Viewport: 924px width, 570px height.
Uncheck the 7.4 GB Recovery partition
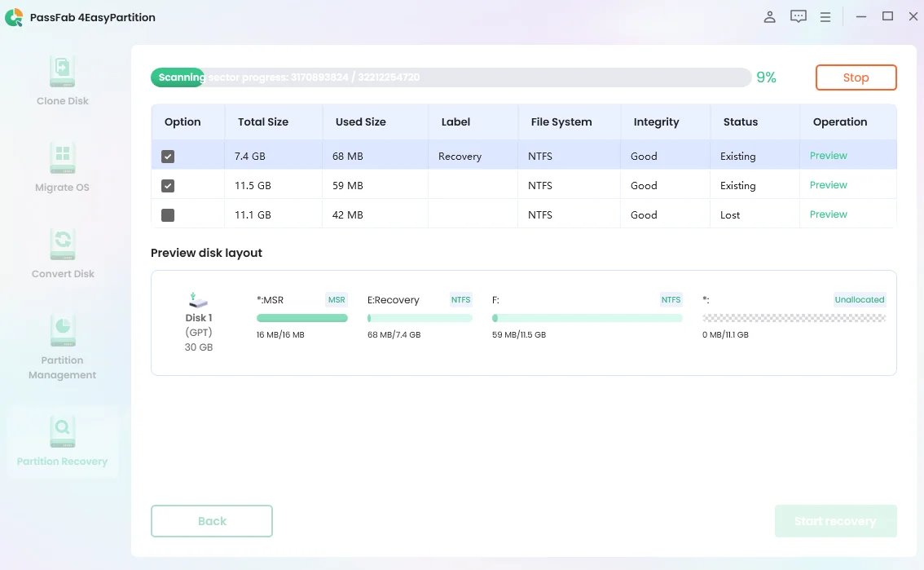pyautogui.click(x=168, y=157)
